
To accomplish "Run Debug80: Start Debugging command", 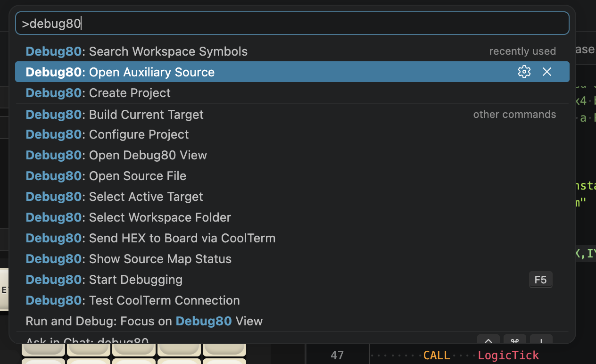I will coord(292,280).
